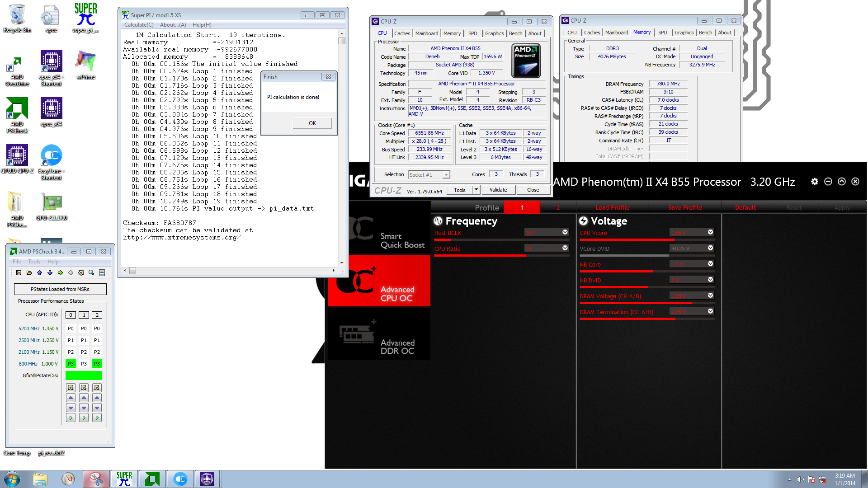Toggle the P1 state cell for CPU 1
The height and width of the screenshot is (488, 868).
(84, 340)
